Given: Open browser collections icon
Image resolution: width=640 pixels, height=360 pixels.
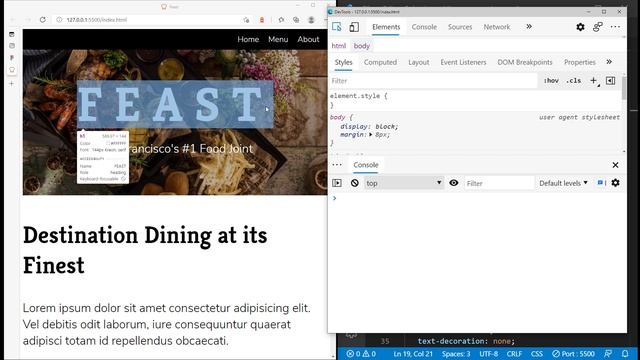Looking at the screenshot, I should pyautogui.click(x=296, y=20).
